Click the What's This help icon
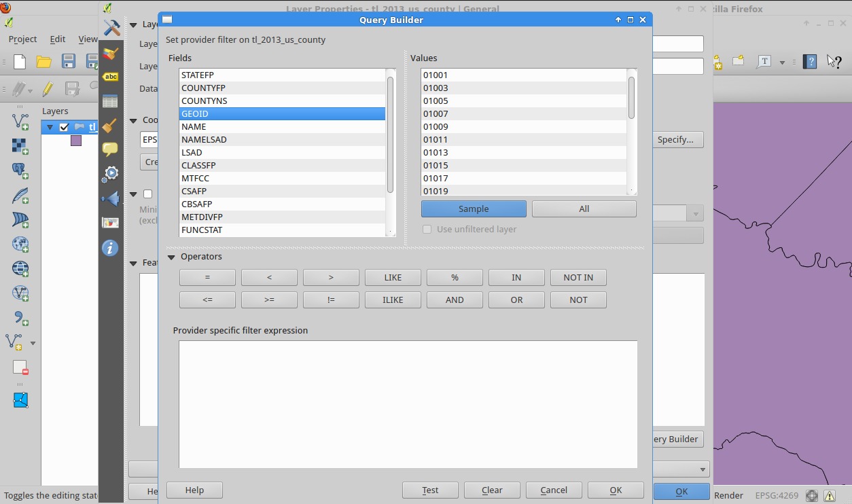Viewport: 852px width, 504px height. pos(834,62)
